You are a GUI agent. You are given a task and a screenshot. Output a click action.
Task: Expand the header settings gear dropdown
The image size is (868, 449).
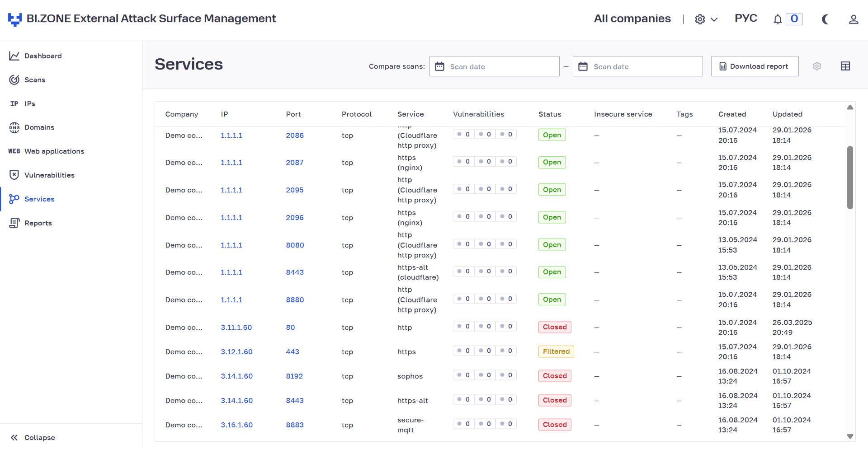[x=706, y=19]
